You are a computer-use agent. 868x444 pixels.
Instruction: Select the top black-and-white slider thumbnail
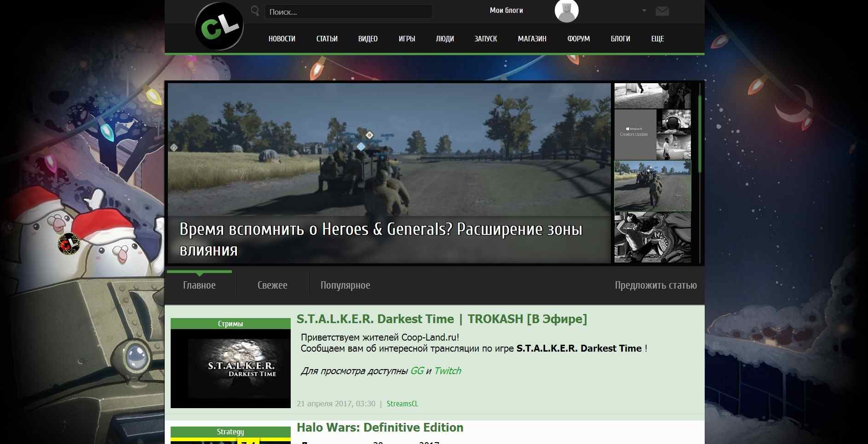click(x=653, y=96)
